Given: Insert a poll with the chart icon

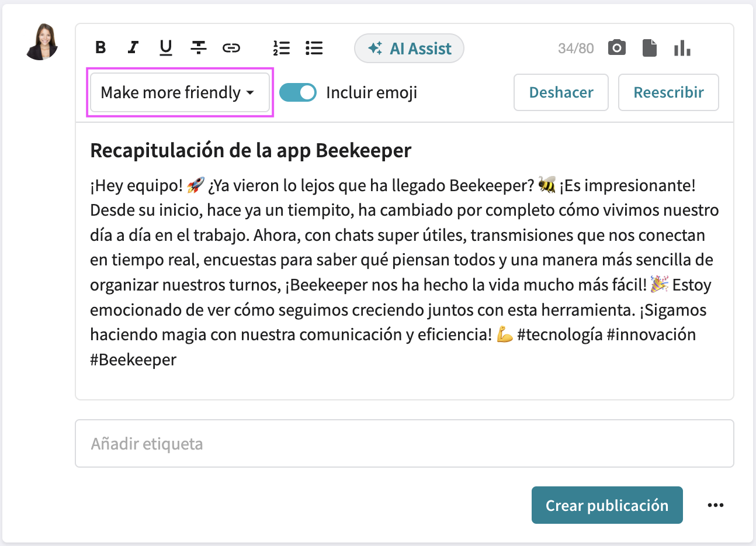Looking at the screenshot, I should coord(682,48).
